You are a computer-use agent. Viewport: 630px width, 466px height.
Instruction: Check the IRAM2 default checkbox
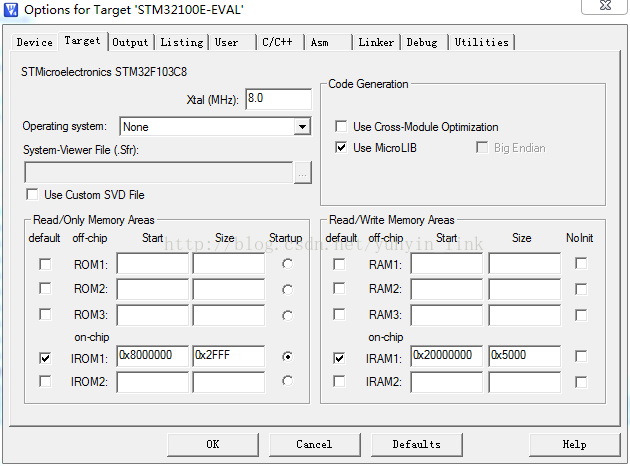pyautogui.click(x=339, y=381)
